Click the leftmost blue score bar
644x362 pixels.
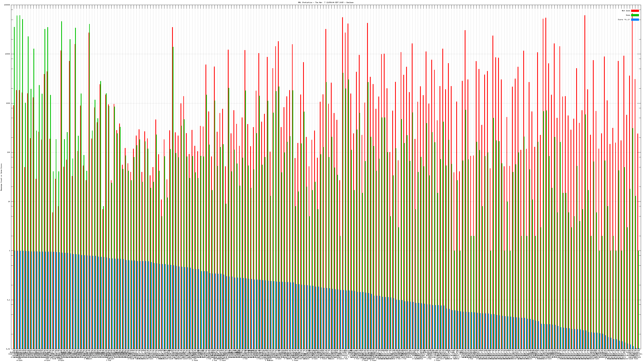coord(15,300)
